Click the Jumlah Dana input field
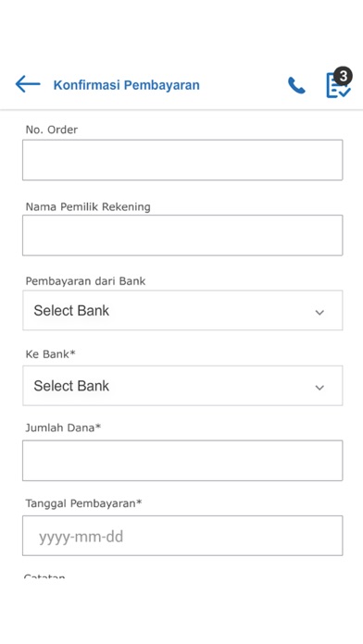The image size is (363, 644). pos(182,461)
